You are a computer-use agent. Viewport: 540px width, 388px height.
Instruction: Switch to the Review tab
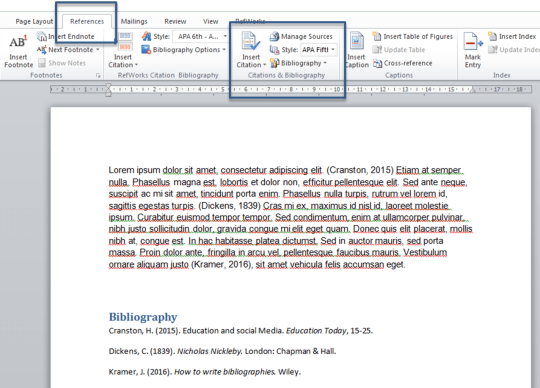(x=175, y=21)
